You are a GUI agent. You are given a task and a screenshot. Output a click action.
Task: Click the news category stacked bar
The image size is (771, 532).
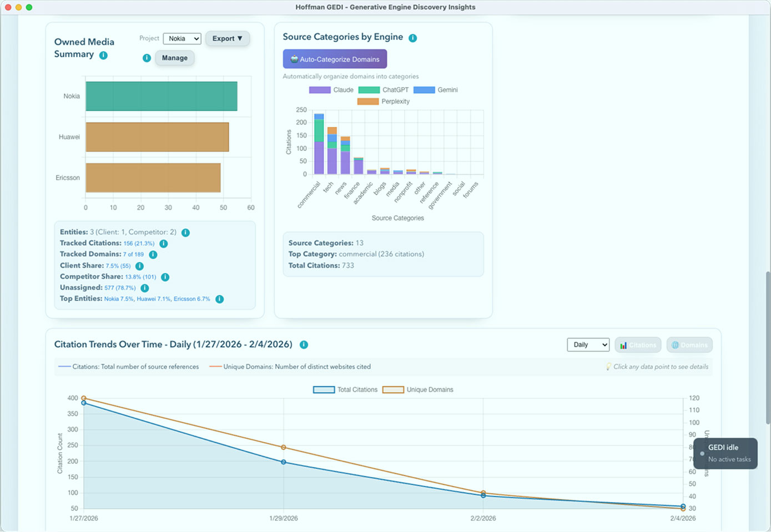pyautogui.click(x=345, y=156)
